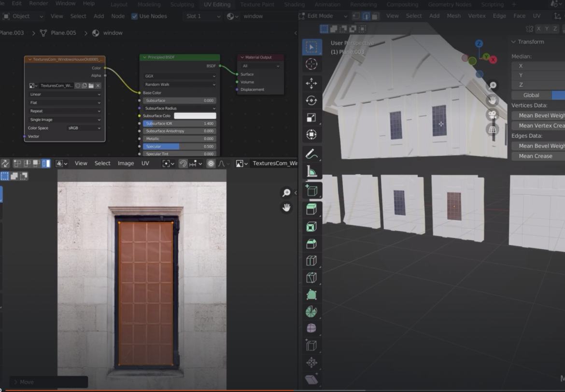Screen dimensions: 565x392
Task: Choose the Annotate pencil tool
Action: pyautogui.click(x=311, y=154)
